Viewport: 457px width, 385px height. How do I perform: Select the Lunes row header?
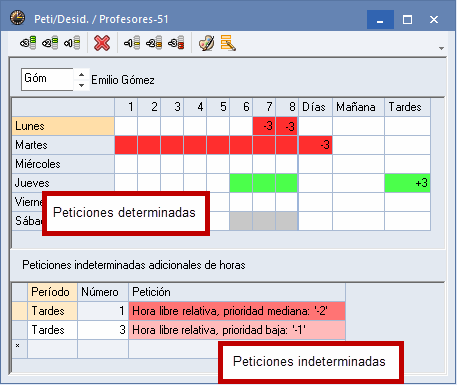tap(63, 126)
